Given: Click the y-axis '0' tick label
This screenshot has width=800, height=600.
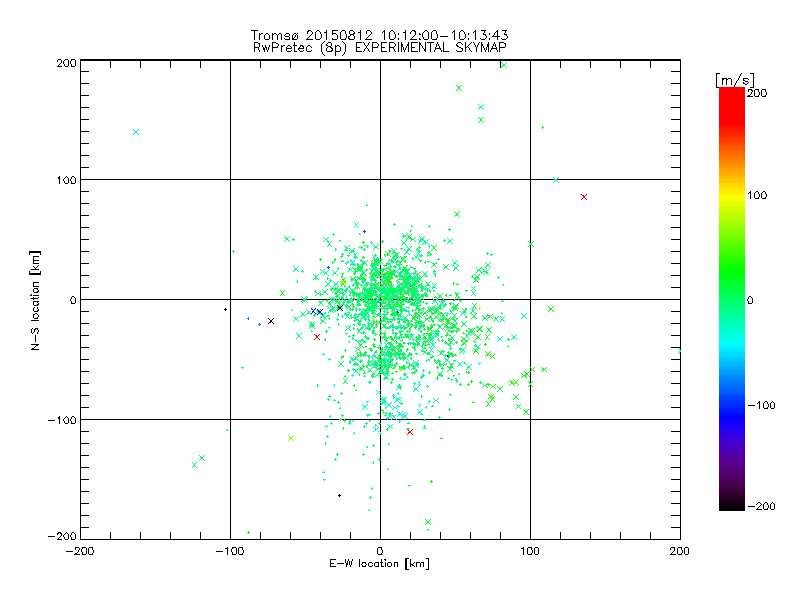Looking at the screenshot, I should pos(73,300).
